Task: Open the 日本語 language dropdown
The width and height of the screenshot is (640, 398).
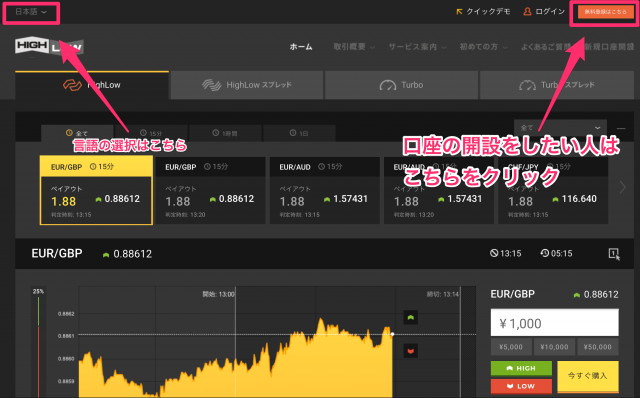Action: (x=31, y=12)
